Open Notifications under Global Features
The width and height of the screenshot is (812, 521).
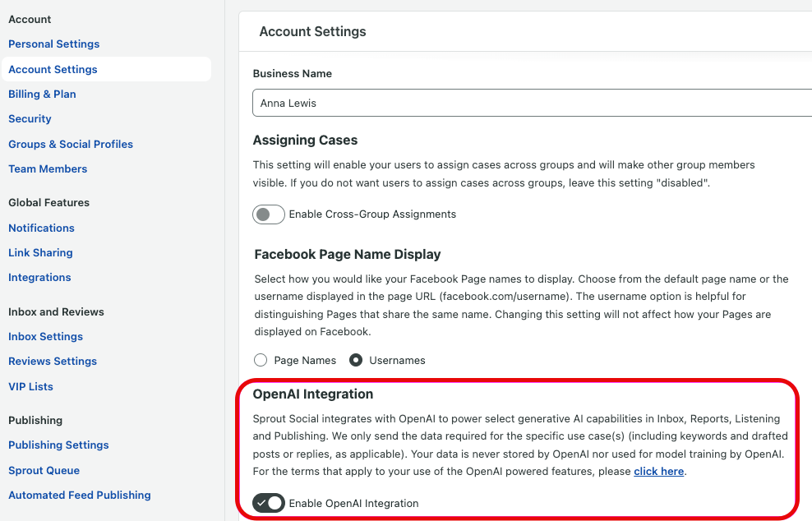(41, 228)
